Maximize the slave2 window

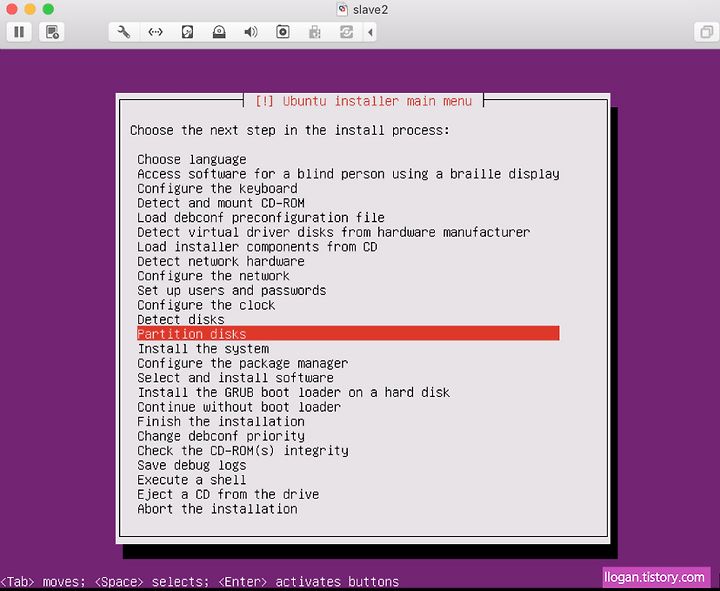coord(48,9)
